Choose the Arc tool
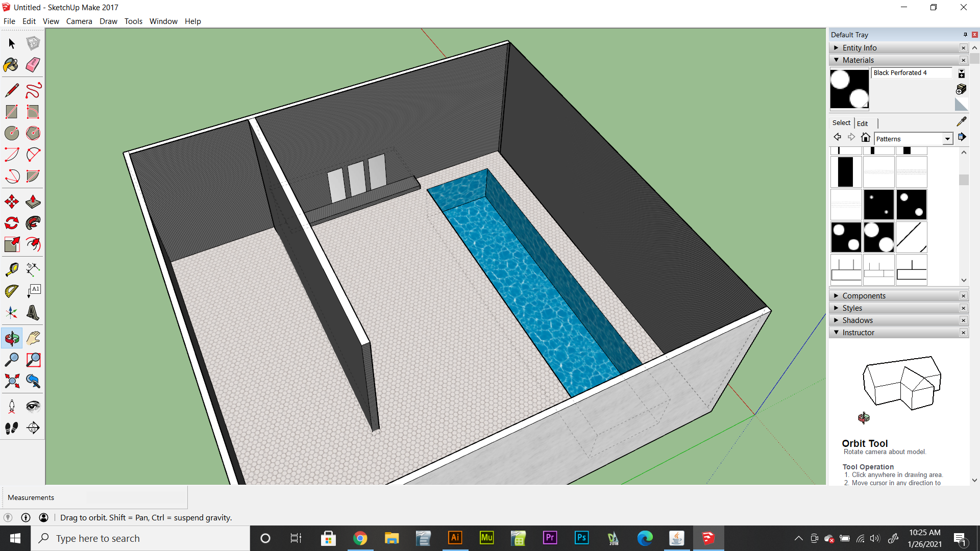 pos(12,155)
